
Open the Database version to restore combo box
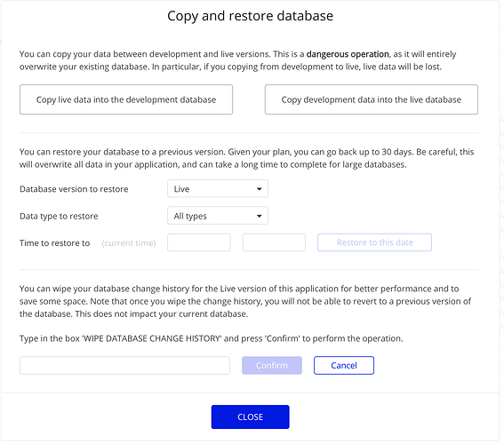click(x=218, y=189)
